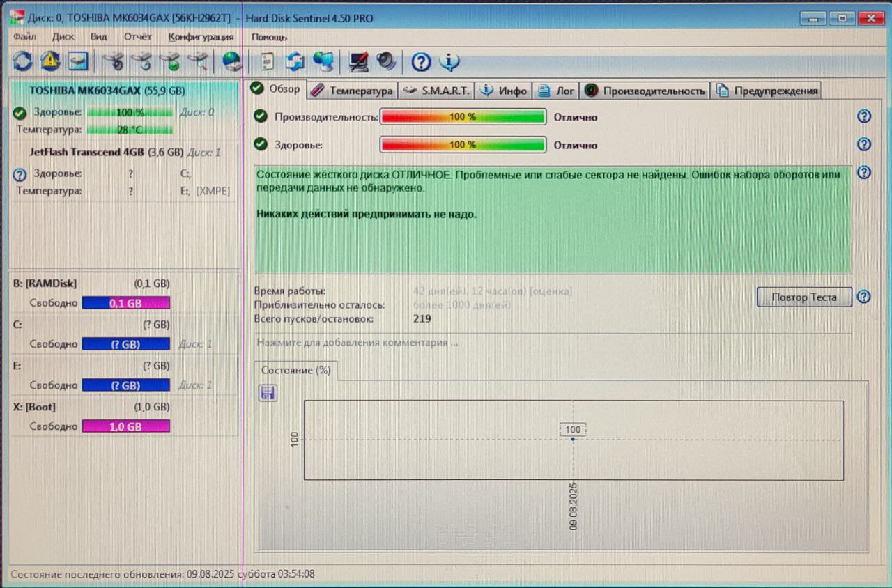Click the TOSHIBA Температура 28 °C bar
The image size is (892, 588).
(130, 130)
